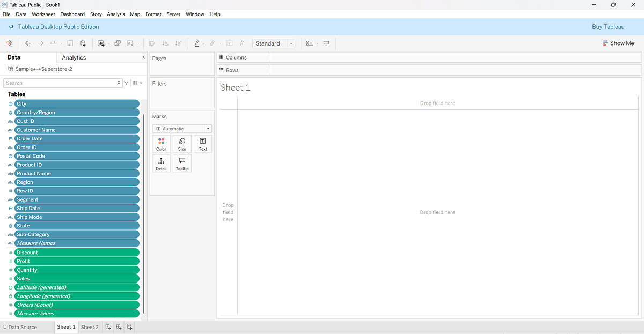Click the Tooltip mark button

(x=182, y=163)
